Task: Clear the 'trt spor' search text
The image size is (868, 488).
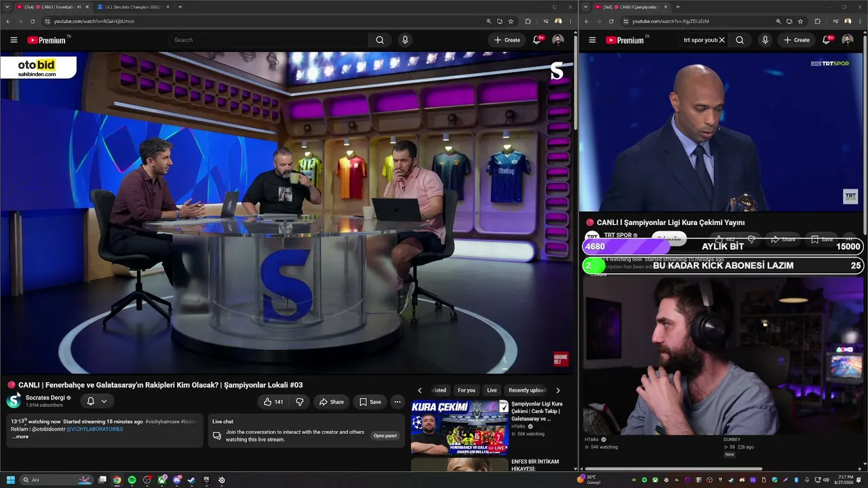Action: [722, 40]
